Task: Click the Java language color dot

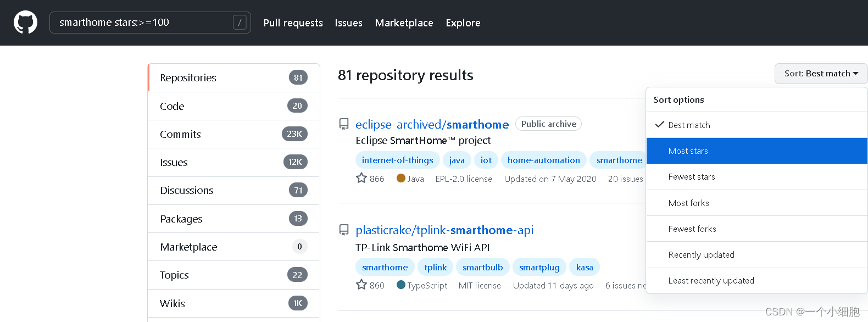Action: pyautogui.click(x=400, y=178)
